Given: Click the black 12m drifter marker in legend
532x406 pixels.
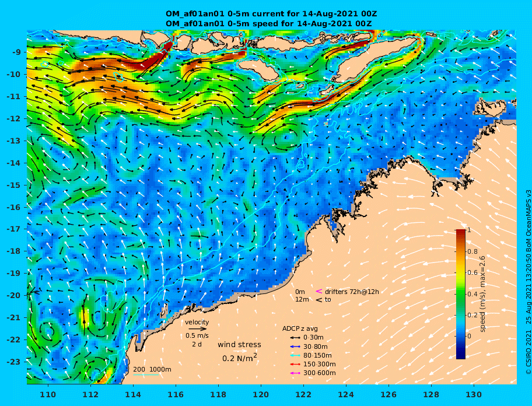Looking at the screenshot, I should point(319,300).
